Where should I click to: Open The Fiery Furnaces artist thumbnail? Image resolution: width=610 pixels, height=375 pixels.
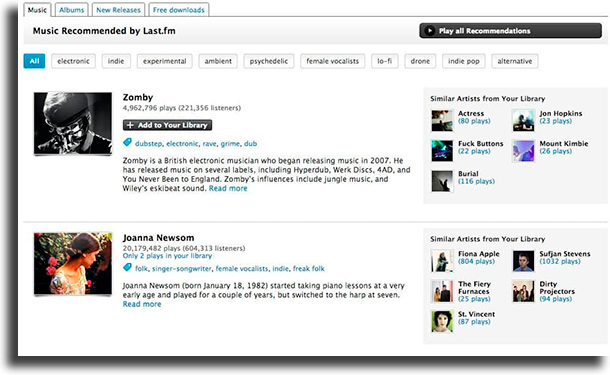point(442,291)
